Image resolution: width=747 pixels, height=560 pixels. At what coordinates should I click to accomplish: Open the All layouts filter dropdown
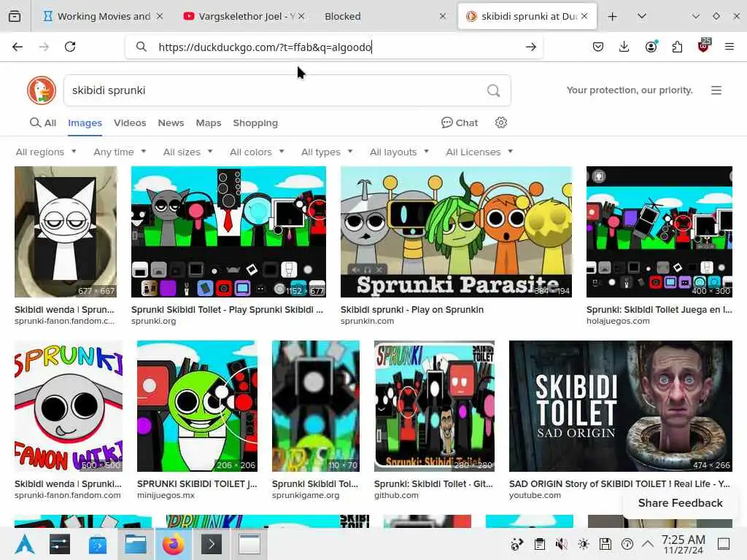click(x=399, y=152)
